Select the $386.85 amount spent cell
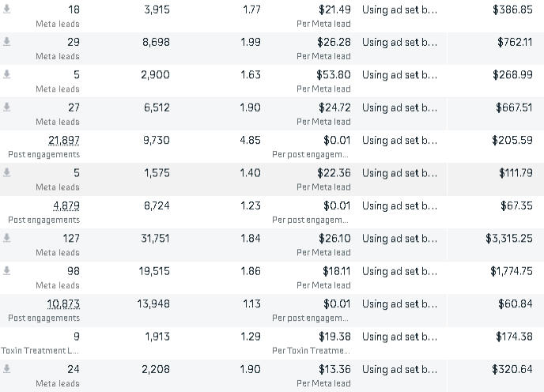544x392 pixels. [512, 9]
